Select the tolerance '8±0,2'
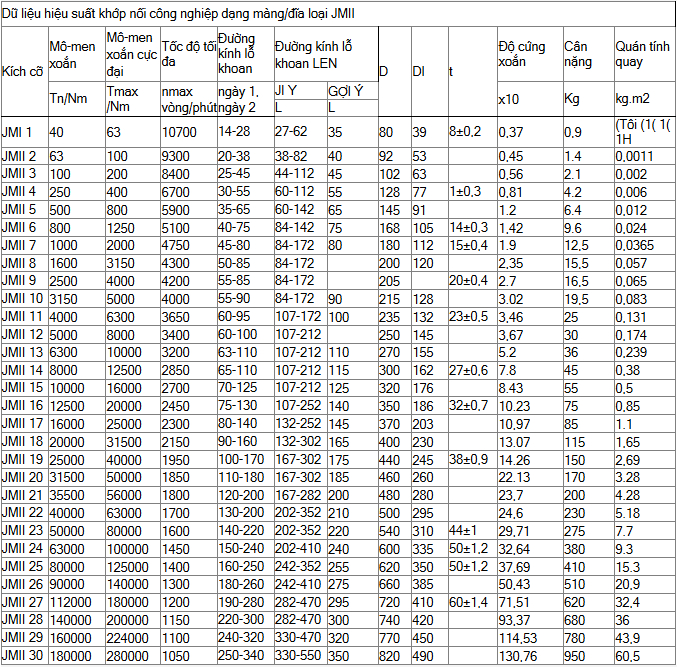This screenshot has width=677, height=667. [x=465, y=131]
